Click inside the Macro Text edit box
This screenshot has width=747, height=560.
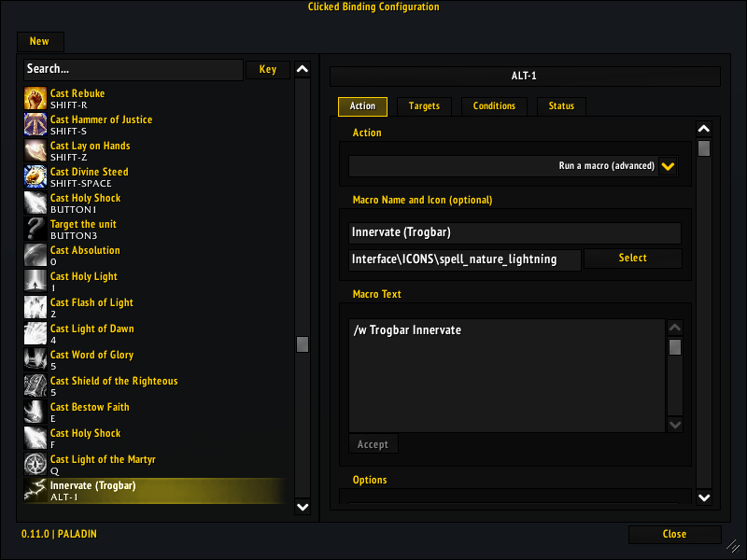(507, 376)
